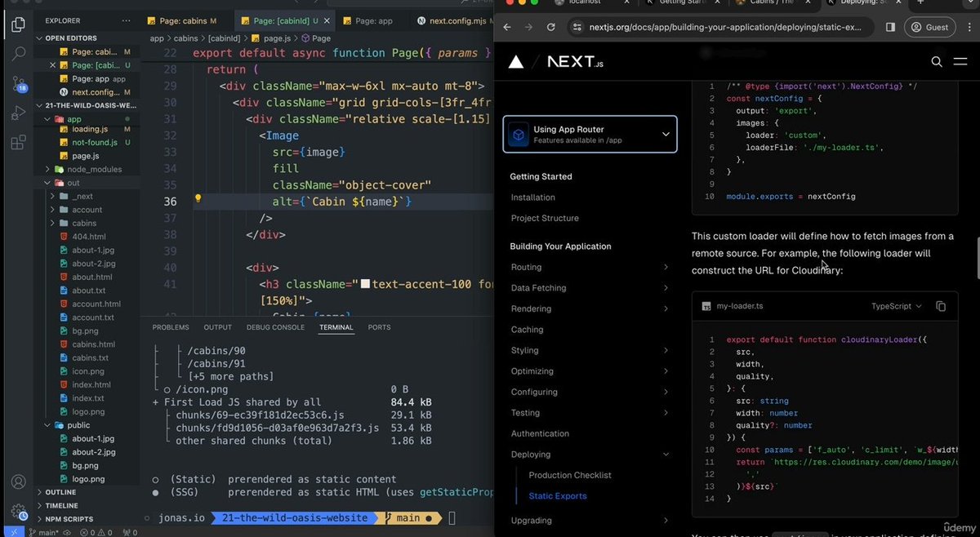Click the Vercel triangle logo
Image resolution: width=980 pixels, height=537 pixels.
(515, 61)
